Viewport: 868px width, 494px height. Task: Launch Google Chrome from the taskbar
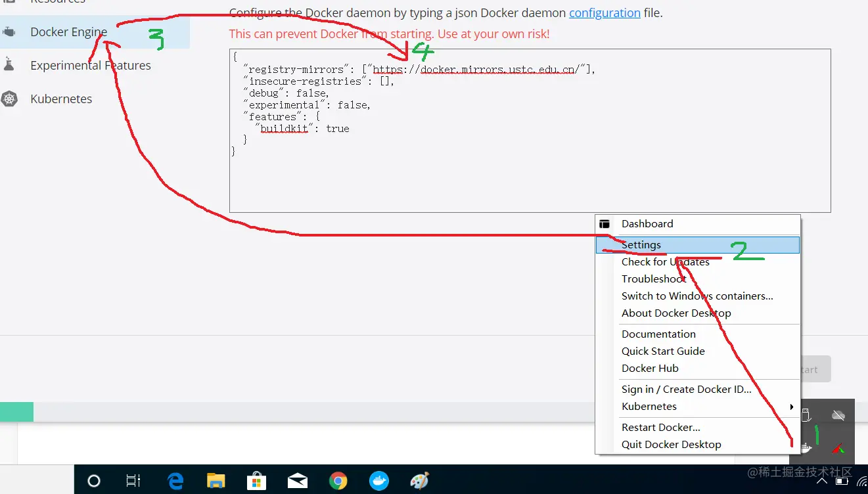point(338,480)
